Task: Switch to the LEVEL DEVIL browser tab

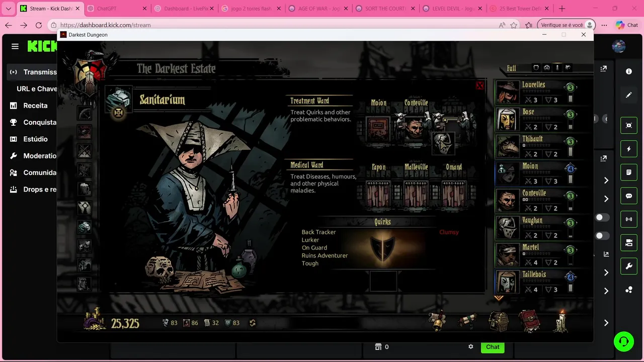Action: [453, 9]
